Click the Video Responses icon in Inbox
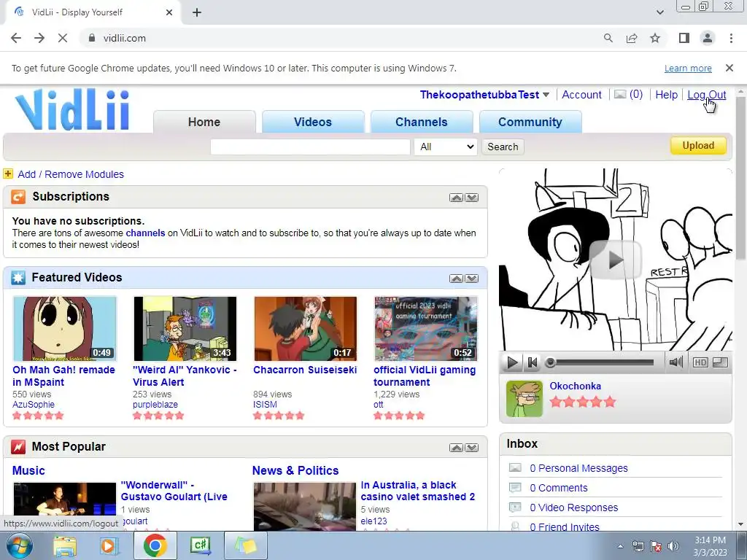Image resolution: width=747 pixels, height=560 pixels. pos(515,507)
